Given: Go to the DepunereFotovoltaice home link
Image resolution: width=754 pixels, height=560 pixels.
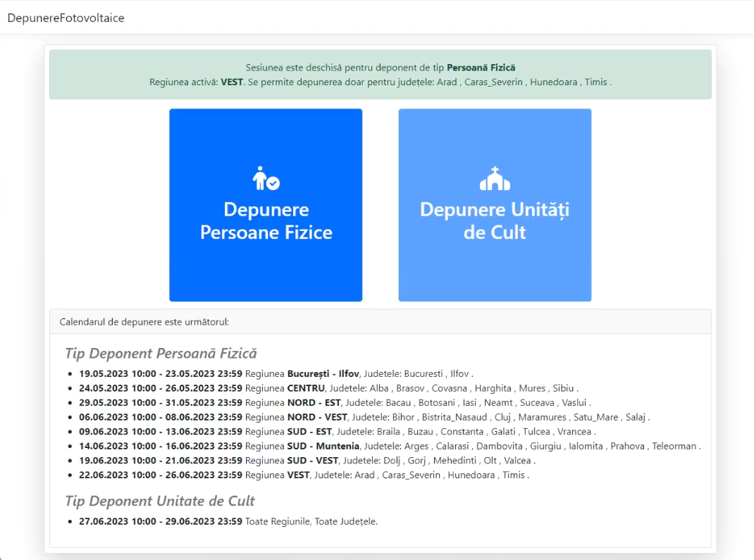Looking at the screenshot, I should tap(66, 18).
